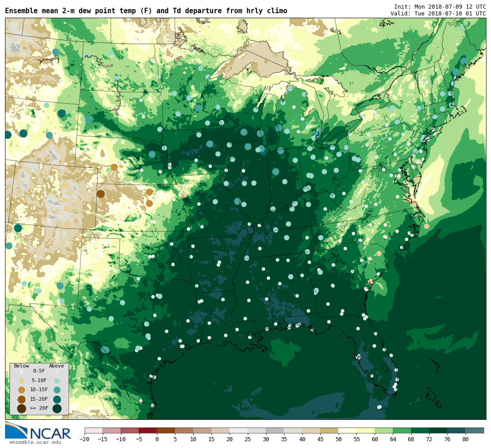The width and height of the screenshot is (491, 448).
Task: Click the '76' colorbar tick label
Action: click(x=447, y=439)
